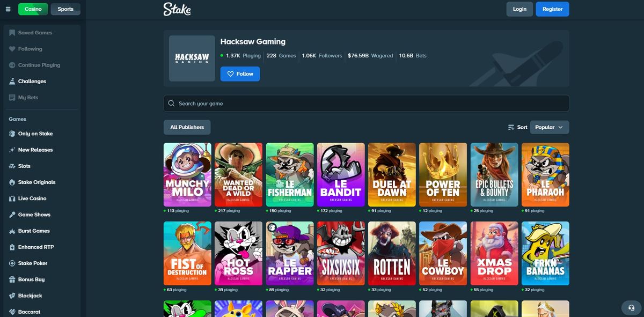Click the Hacksaw Gaming title heading
The width and height of the screenshot is (644, 317).
coord(253,41)
